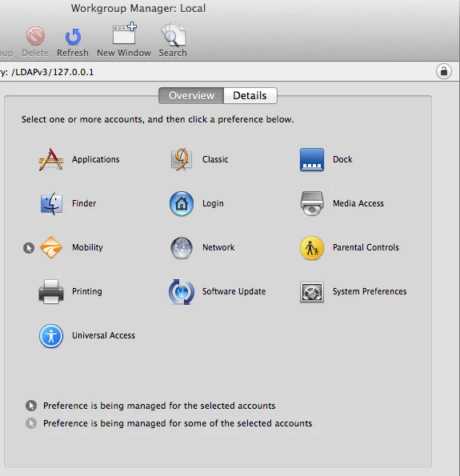Click the Mobility label
The height and width of the screenshot is (476, 460).
(x=87, y=247)
